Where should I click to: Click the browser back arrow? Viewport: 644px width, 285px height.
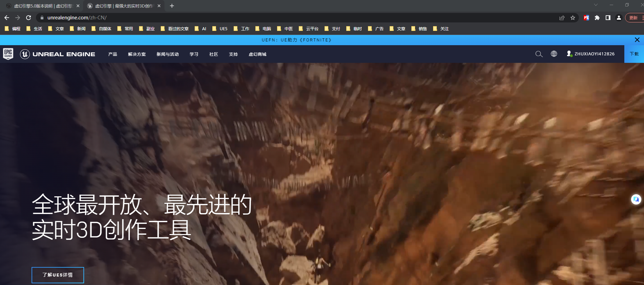coord(7,18)
